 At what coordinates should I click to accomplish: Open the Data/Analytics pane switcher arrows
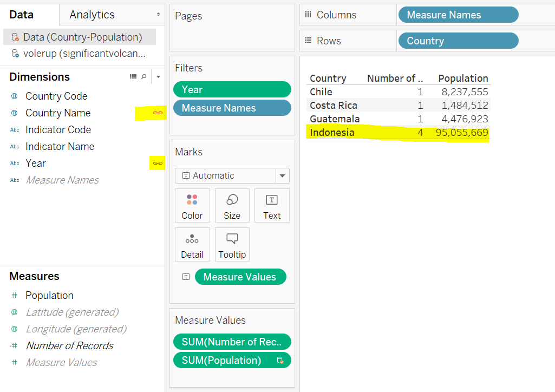coord(158,15)
